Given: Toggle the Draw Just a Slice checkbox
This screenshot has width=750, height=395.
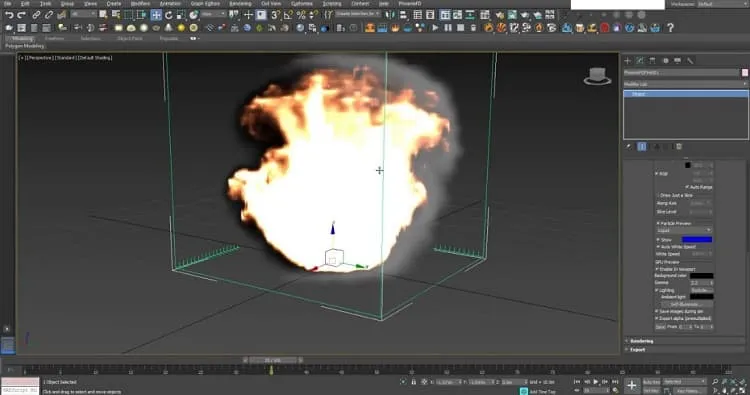Looking at the screenshot, I should pyautogui.click(x=658, y=195).
